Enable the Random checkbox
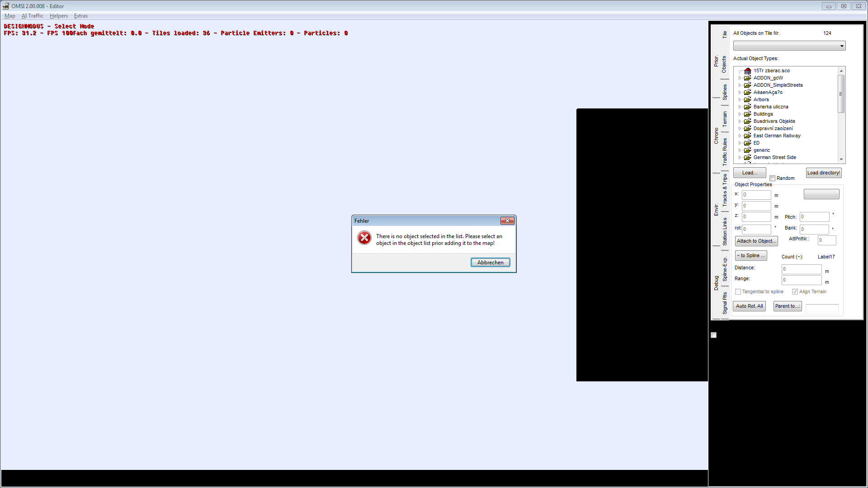This screenshot has height=488, width=868. click(x=773, y=178)
